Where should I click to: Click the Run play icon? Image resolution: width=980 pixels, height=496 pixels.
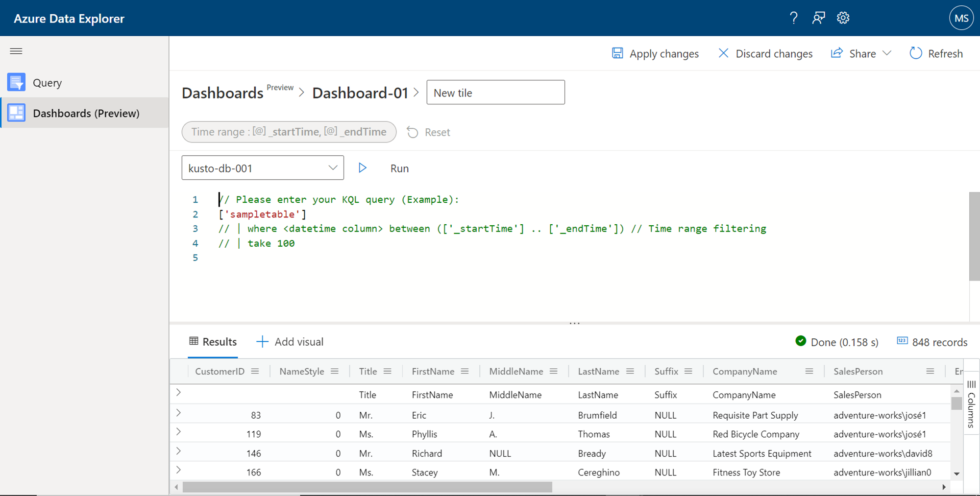tap(363, 168)
